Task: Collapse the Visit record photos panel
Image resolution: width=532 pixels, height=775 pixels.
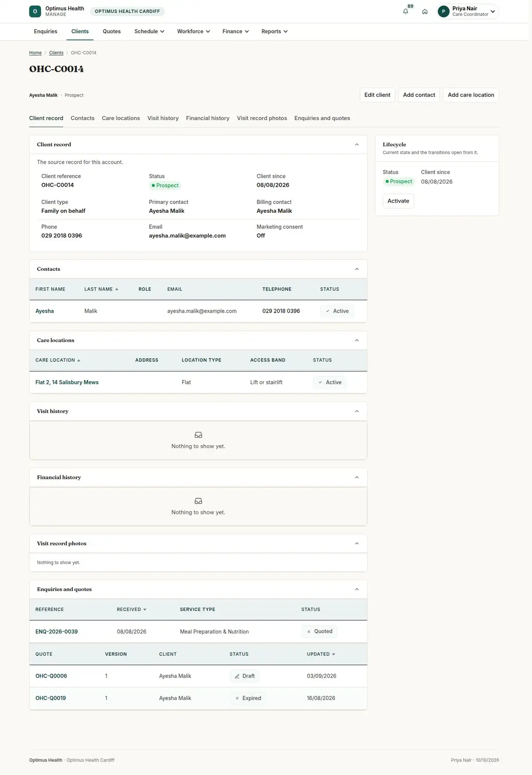Action: coord(357,544)
